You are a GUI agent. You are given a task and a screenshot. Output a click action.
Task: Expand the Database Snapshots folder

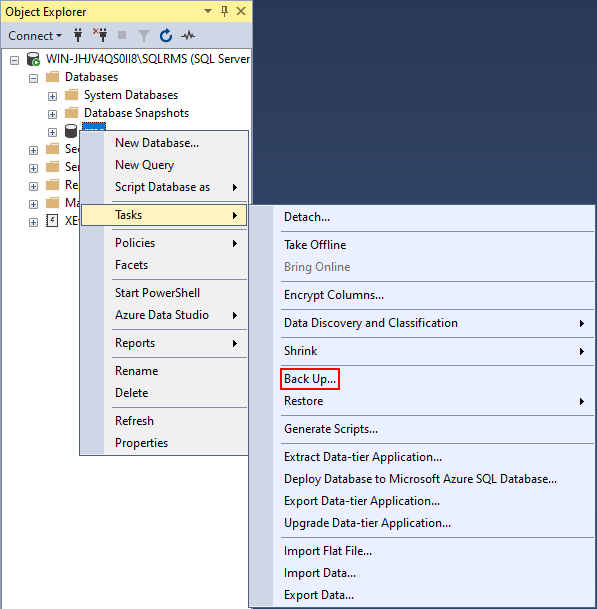click(x=52, y=114)
